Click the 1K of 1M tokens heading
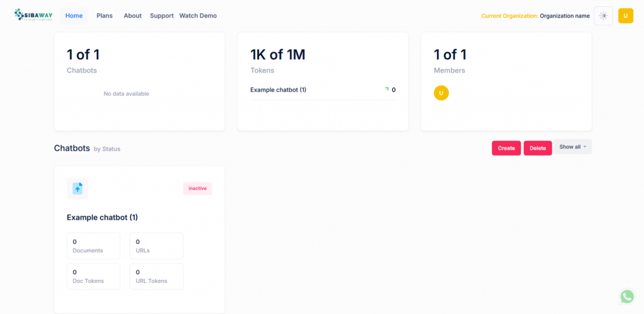Image resolution: width=644 pixels, height=314 pixels. 277,54
